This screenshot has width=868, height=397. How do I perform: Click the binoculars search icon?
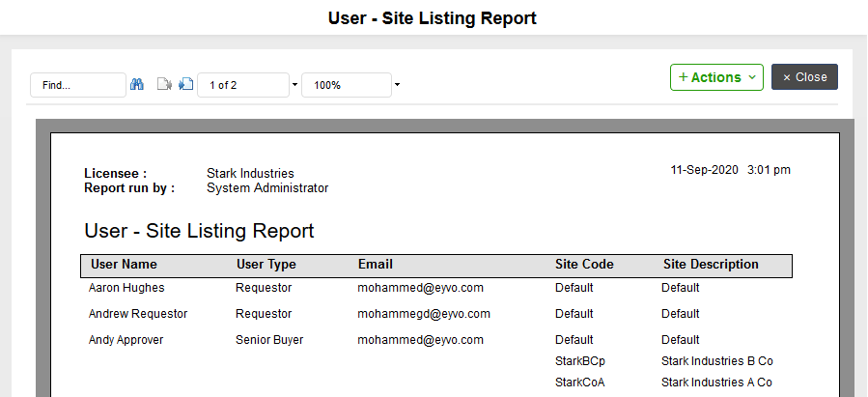137,84
